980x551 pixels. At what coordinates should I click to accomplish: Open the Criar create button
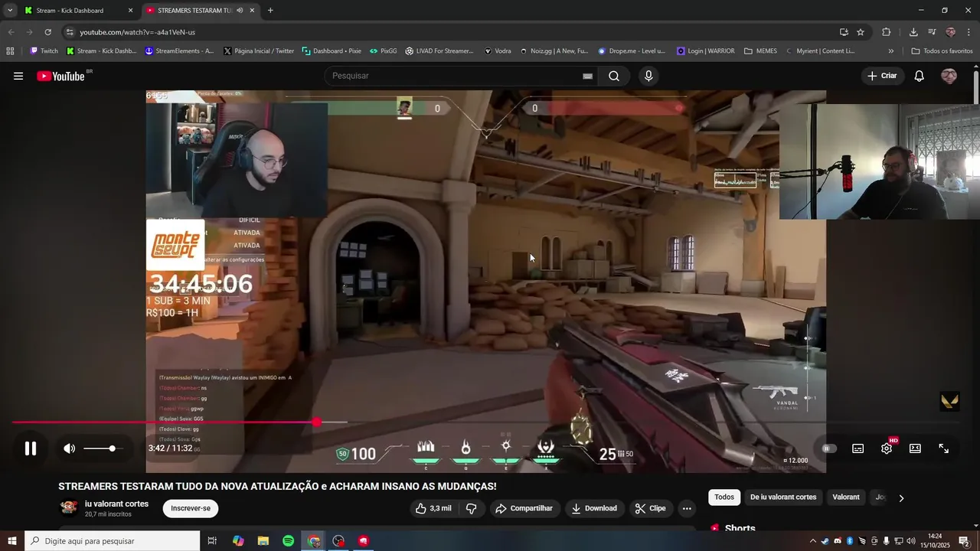tap(882, 76)
